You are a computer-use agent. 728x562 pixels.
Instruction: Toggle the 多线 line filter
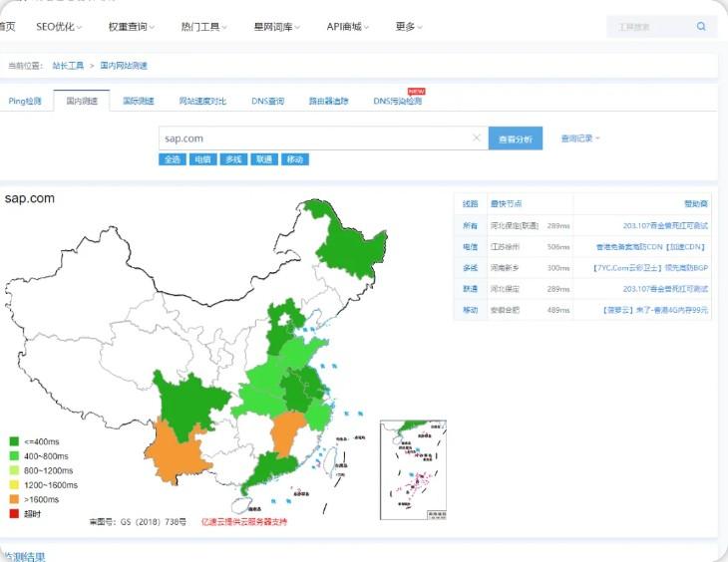233,159
